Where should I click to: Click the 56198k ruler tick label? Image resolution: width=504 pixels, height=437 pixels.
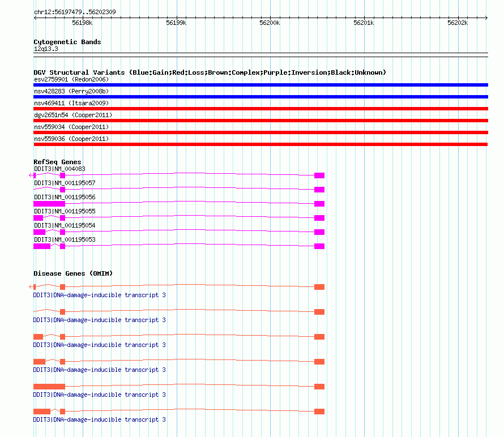[x=82, y=23]
